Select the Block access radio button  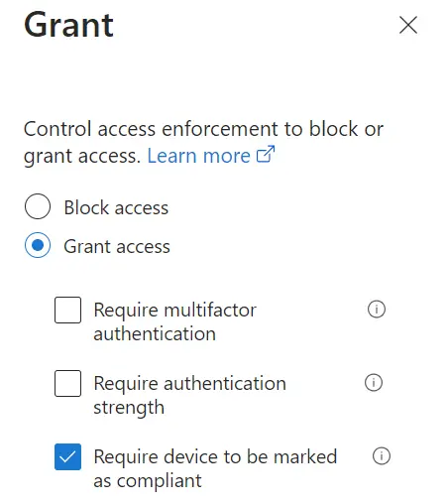38,206
